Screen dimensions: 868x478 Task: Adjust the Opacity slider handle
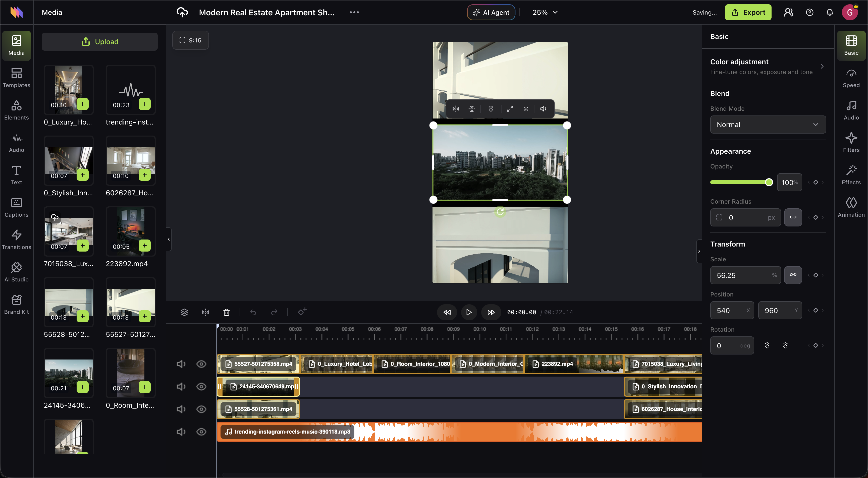click(769, 182)
